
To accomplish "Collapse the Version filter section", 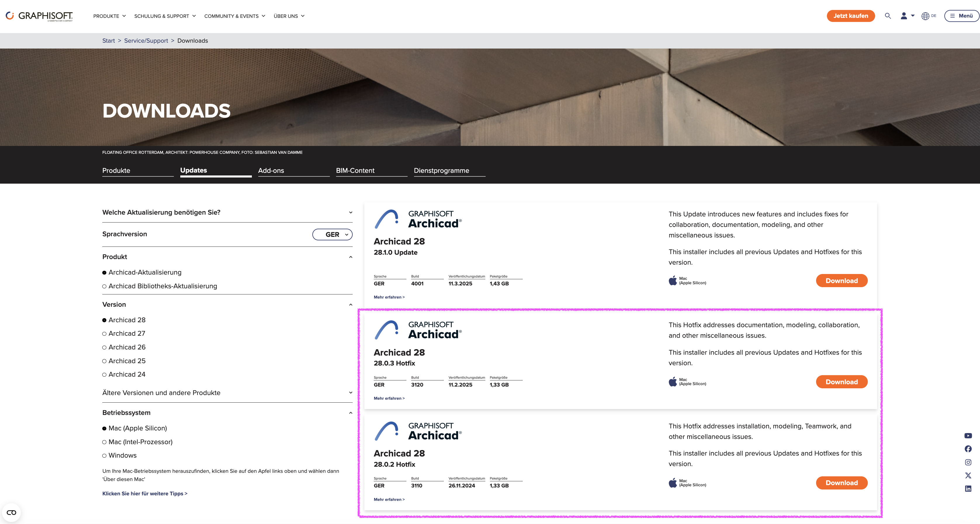I will click(228, 305).
